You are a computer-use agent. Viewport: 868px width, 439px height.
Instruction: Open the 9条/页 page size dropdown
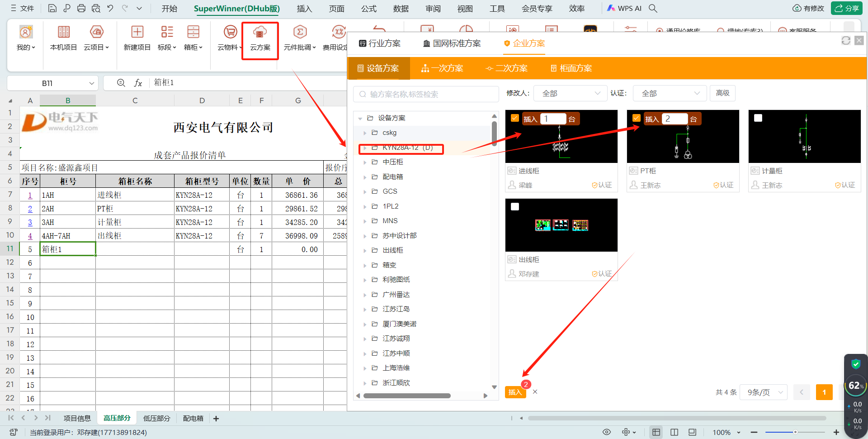[x=764, y=392]
